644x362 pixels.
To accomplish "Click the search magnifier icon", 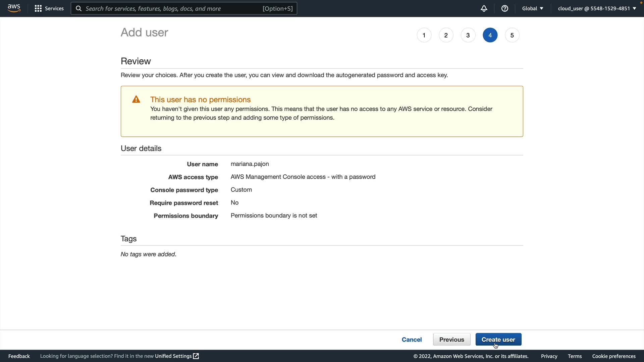I will pyautogui.click(x=78, y=8).
